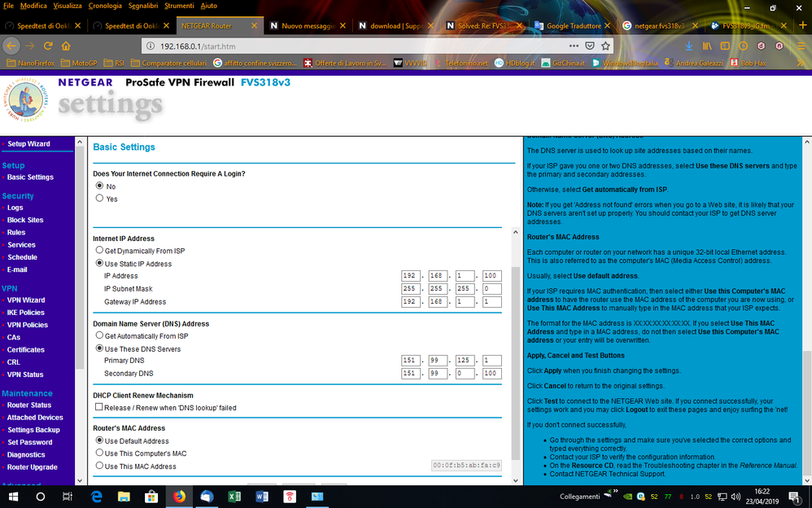Image resolution: width=812 pixels, height=508 pixels.
Task: Open Microsoft Edge from the taskbar
Action: [x=96, y=497]
